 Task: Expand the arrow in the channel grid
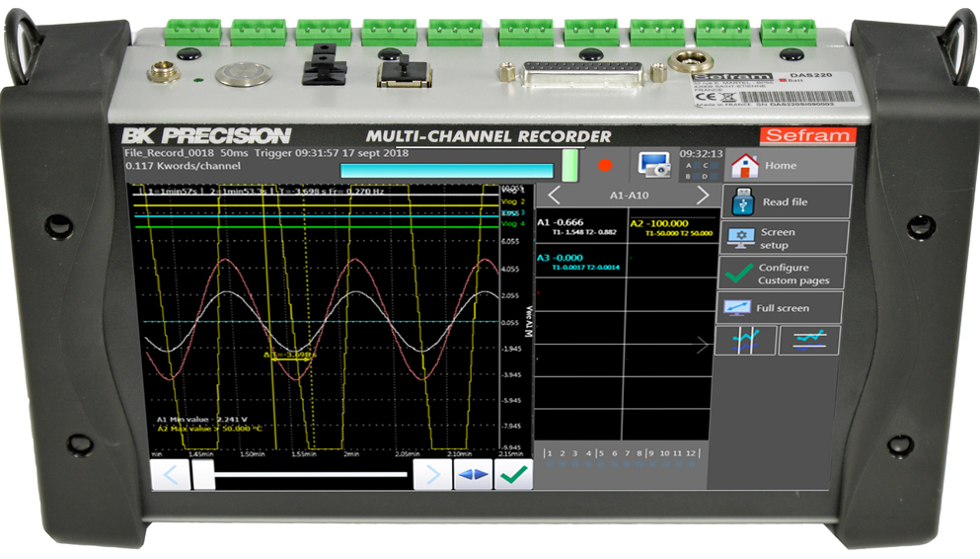[x=702, y=345]
